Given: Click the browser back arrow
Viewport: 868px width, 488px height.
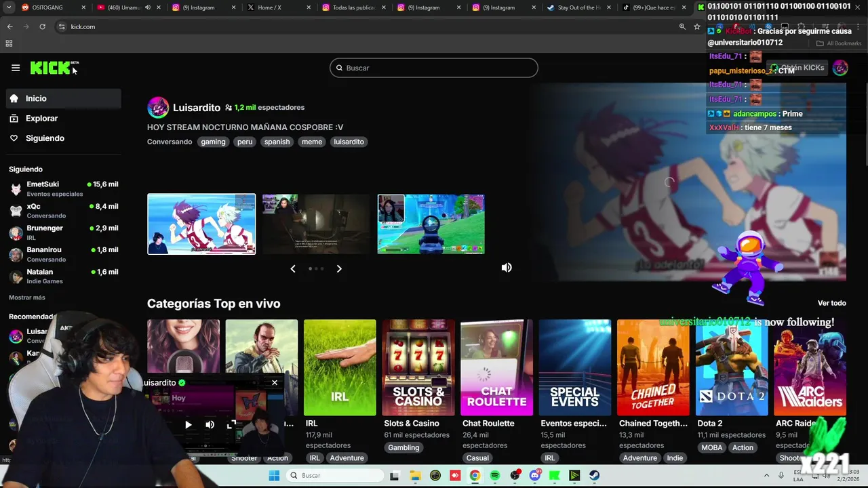Looking at the screenshot, I should (x=9, y=26).
